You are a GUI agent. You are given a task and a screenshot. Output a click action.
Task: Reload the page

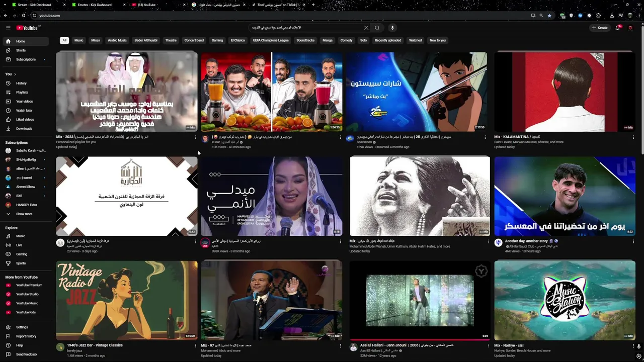(x=24, y=16)
